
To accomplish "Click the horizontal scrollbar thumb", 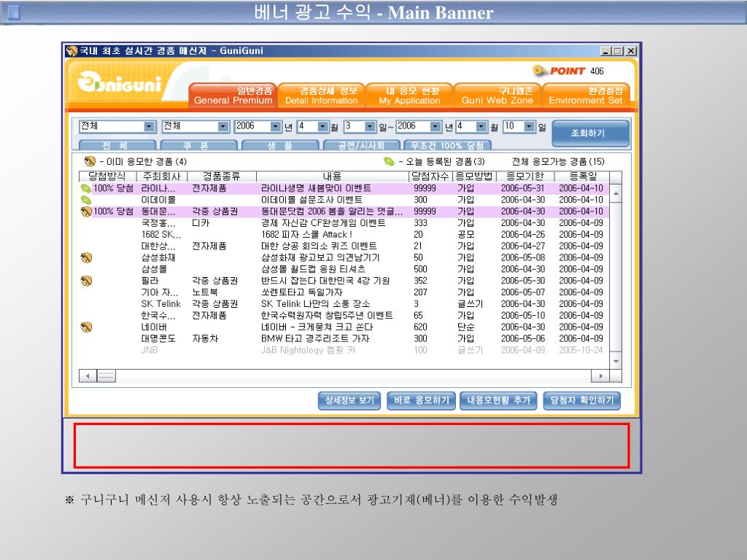I will point(107,376).
